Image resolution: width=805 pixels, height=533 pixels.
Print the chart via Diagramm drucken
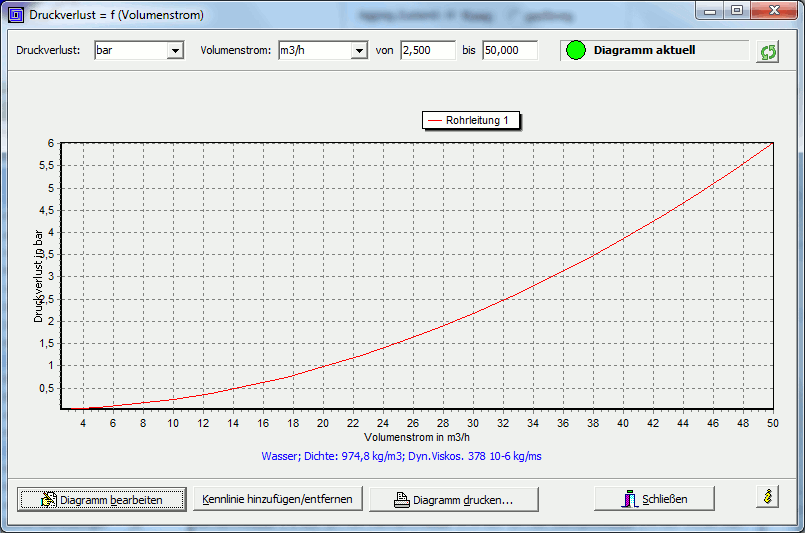click(x=454, y=499)
